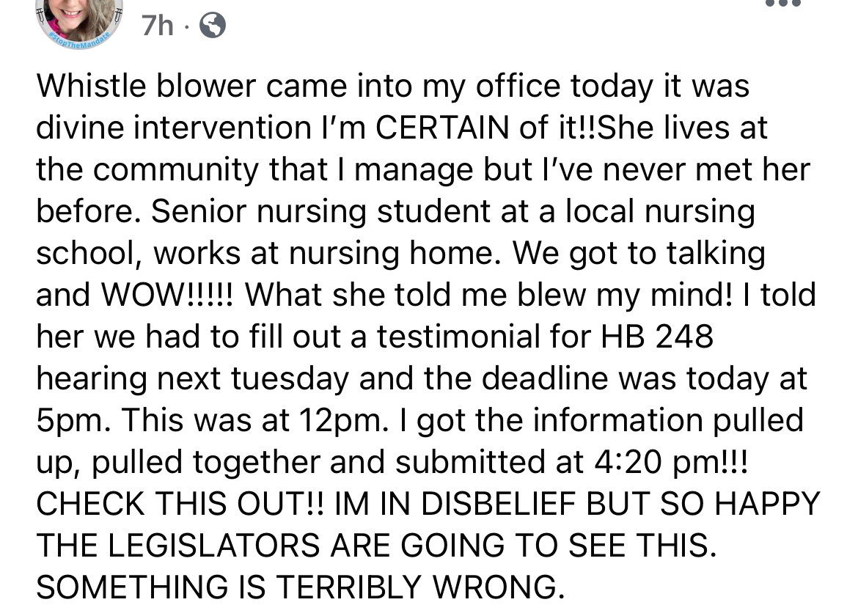
Task: Click the phrase "divine intervention"
Action: click(174, 128)
